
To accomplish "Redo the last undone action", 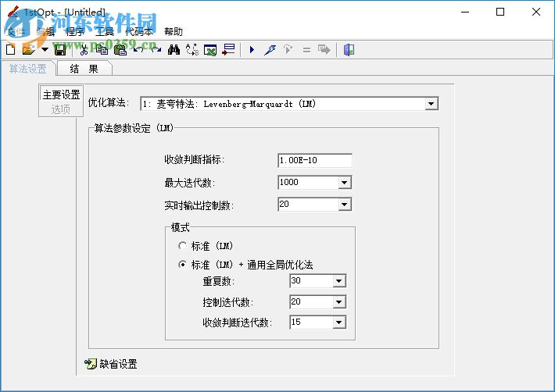I will pyautogui.click(x=156, y=50).
